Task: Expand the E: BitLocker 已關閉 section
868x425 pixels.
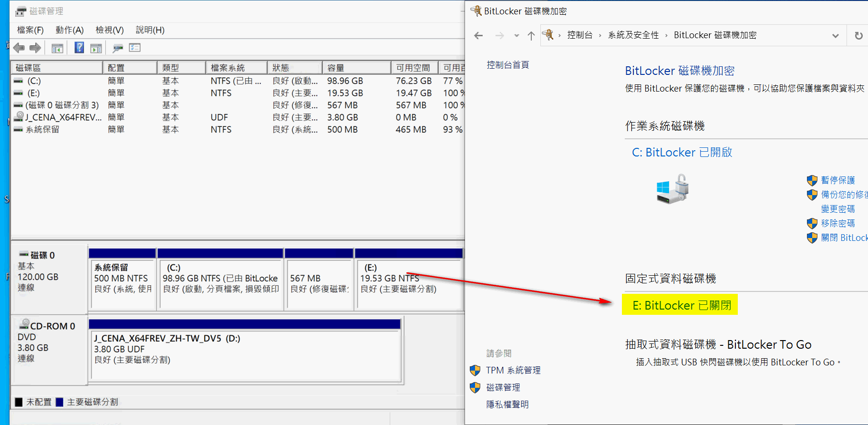Action: tap(681, 305)
